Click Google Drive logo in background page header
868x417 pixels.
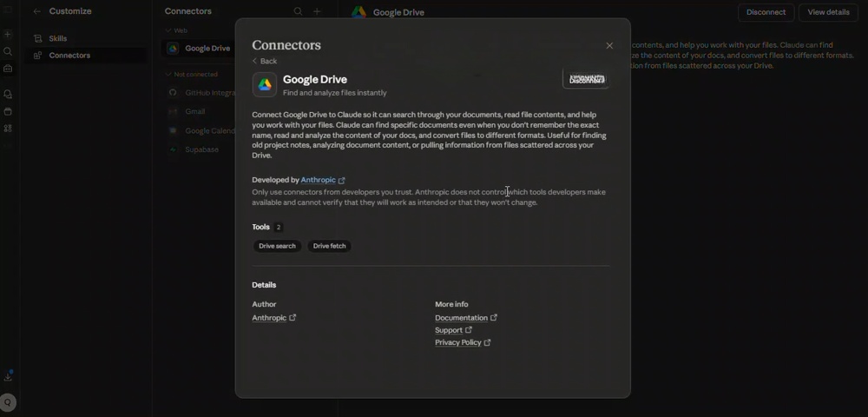(x=358, y=12)
